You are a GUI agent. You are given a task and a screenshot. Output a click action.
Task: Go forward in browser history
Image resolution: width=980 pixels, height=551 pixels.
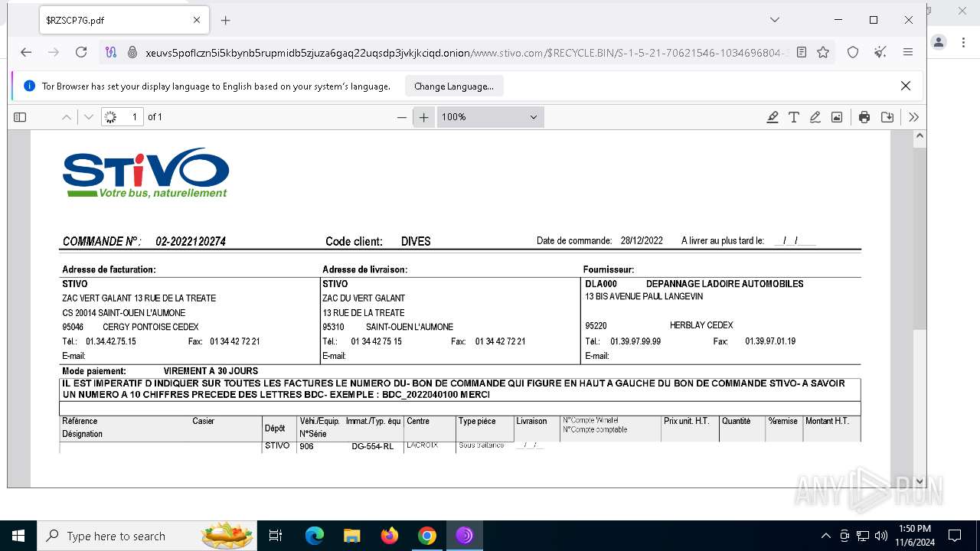coord(54,52)
